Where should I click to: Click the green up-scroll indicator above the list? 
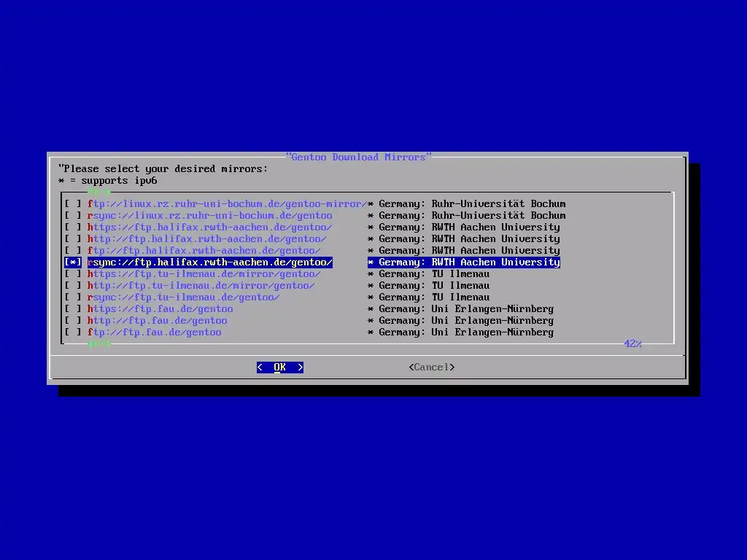click(x=99, y=192)
